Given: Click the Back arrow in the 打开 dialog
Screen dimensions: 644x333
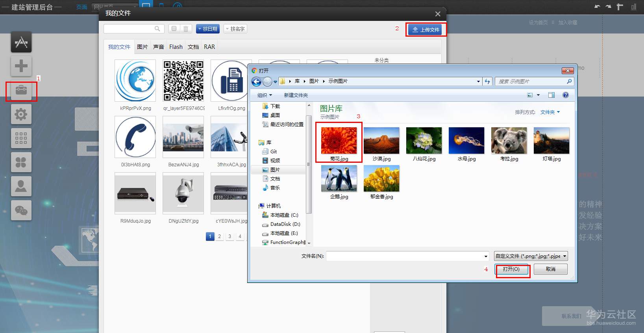Looking at the screenshot, I should pos(256,82).
